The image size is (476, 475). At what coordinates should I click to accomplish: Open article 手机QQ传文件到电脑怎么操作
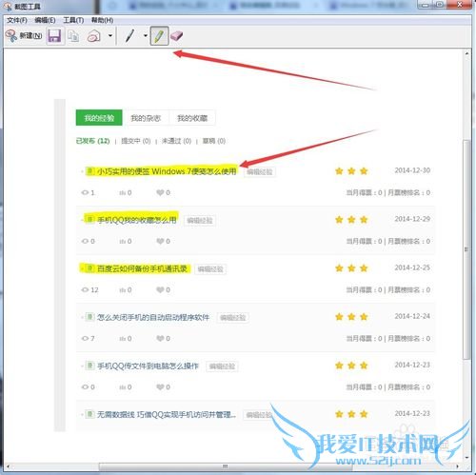148,366
